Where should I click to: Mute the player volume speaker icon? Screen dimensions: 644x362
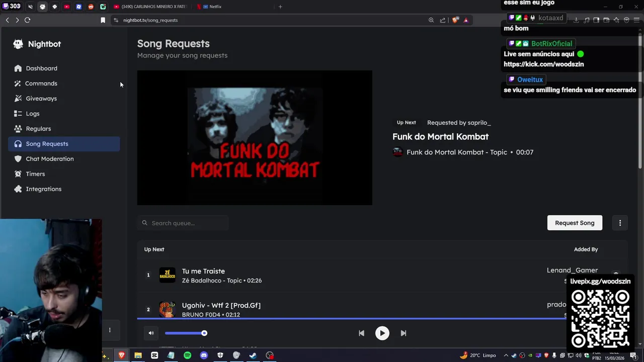coord(151,333)
